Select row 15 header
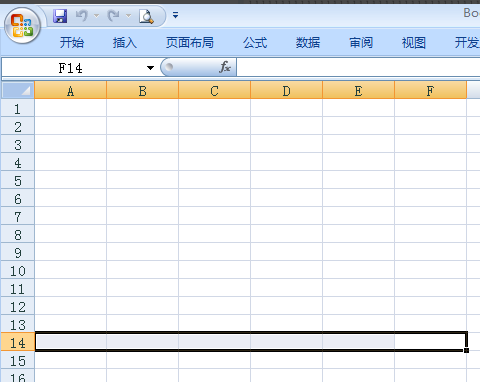The image size is (480, 382). (18, 361)
